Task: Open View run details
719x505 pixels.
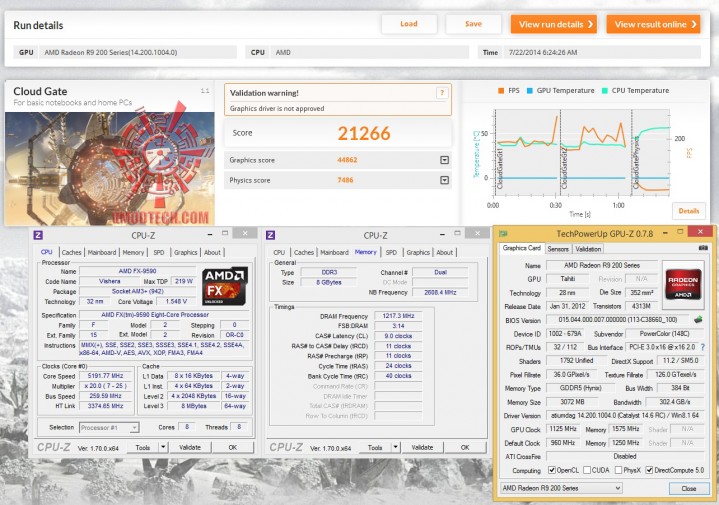Action: (554, 24)
